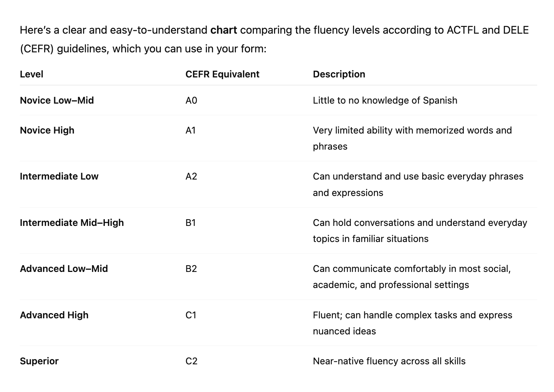Click the Description column header

tap(339, 74)
